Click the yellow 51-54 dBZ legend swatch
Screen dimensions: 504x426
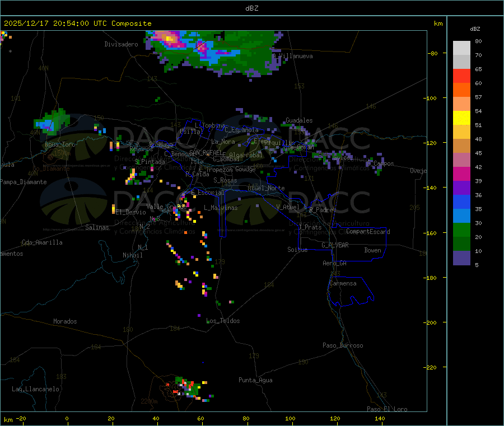461,118
